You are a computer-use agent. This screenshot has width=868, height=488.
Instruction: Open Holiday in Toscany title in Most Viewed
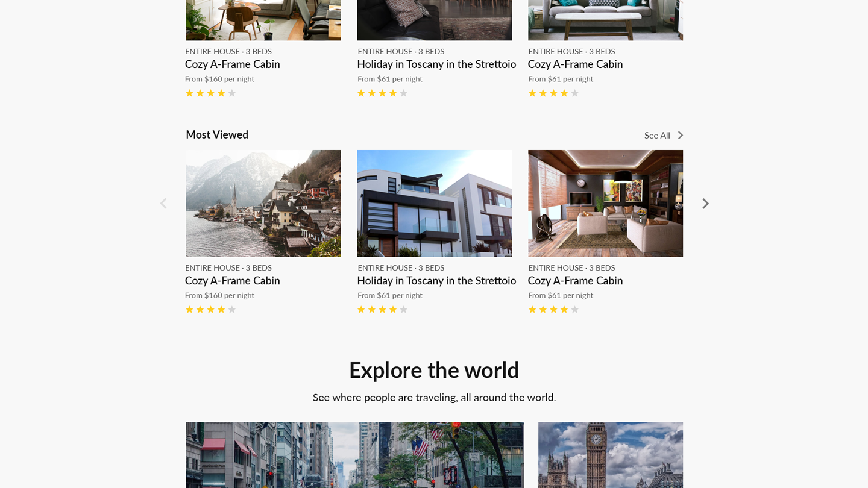coord(436,281)
